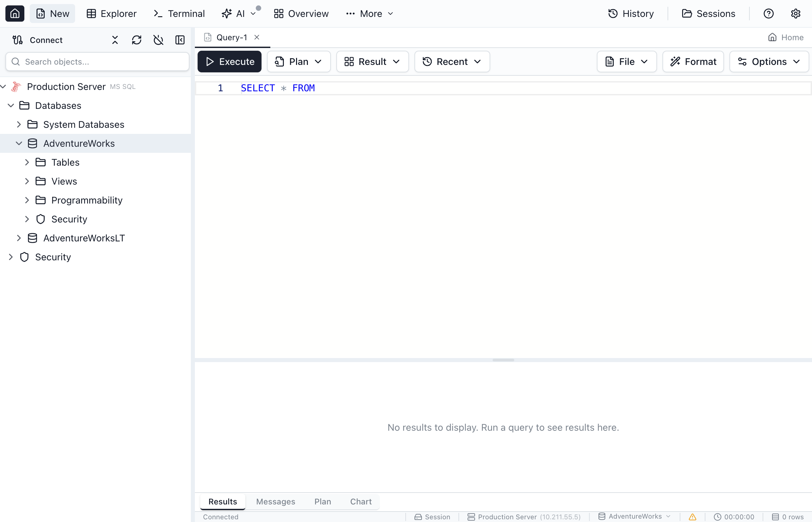Expand the Tables folder under AdventureWorks

pyautogui.click(x=27, y=162)
